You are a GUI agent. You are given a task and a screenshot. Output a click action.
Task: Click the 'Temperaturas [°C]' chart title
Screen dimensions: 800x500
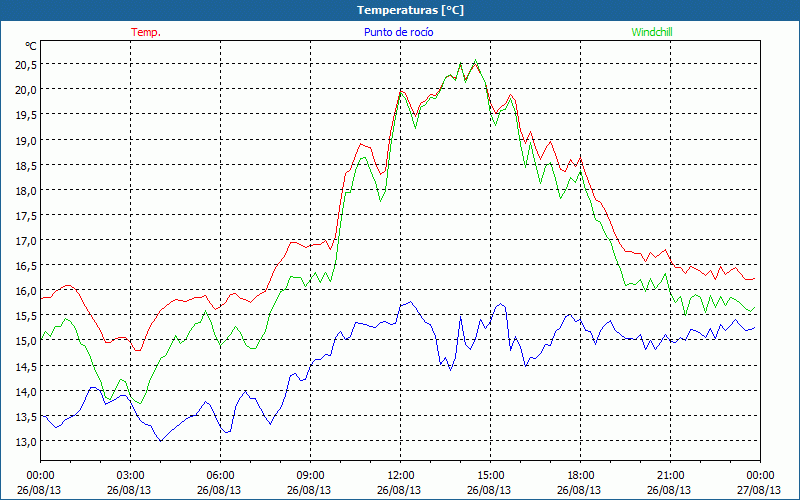tap(410, 10)
